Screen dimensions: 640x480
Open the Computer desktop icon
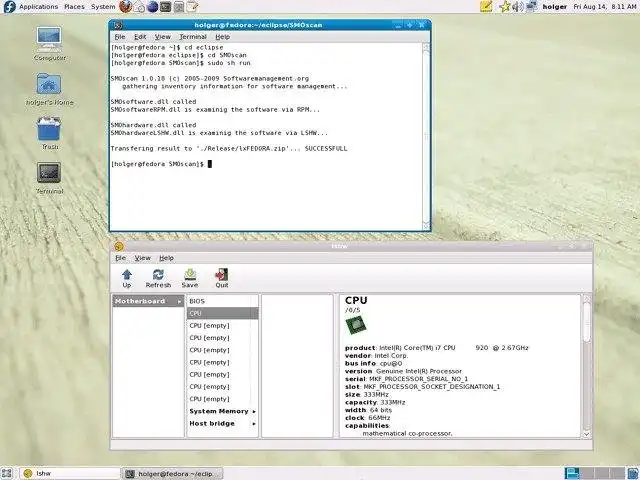[49, 39]
